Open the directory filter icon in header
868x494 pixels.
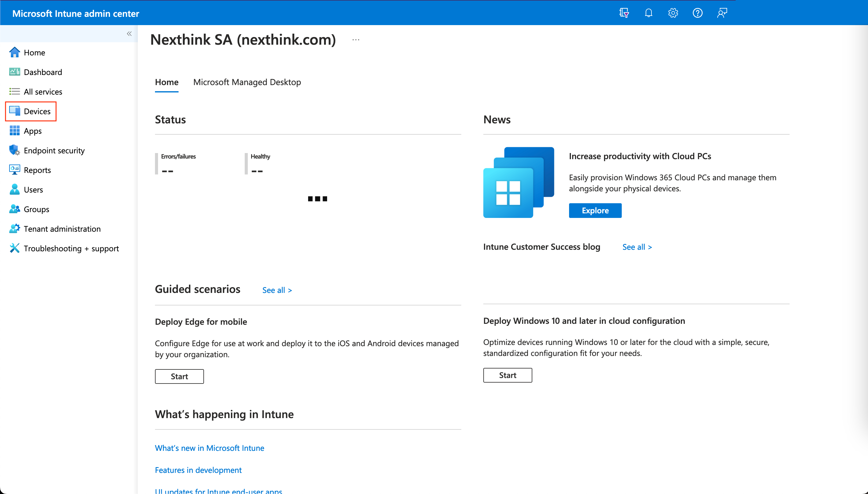coord(624,13)
